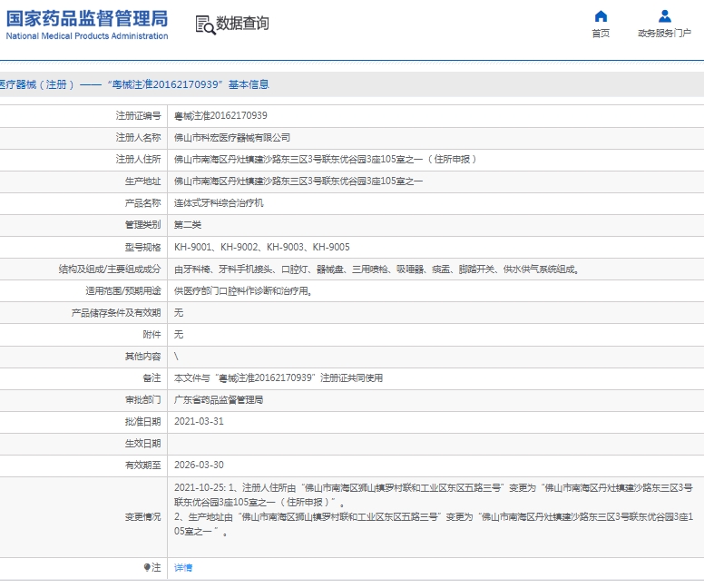Viewport: 704px width, 588px height.
Task: Select the registration number 粤械注准20162170939 value
Action: click(220, 116)
